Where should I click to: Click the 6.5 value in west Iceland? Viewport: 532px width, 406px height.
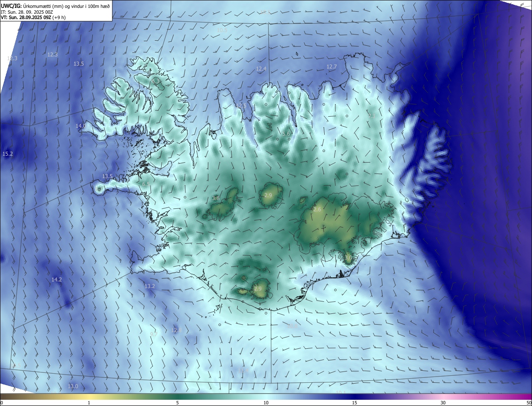(146, 184)
